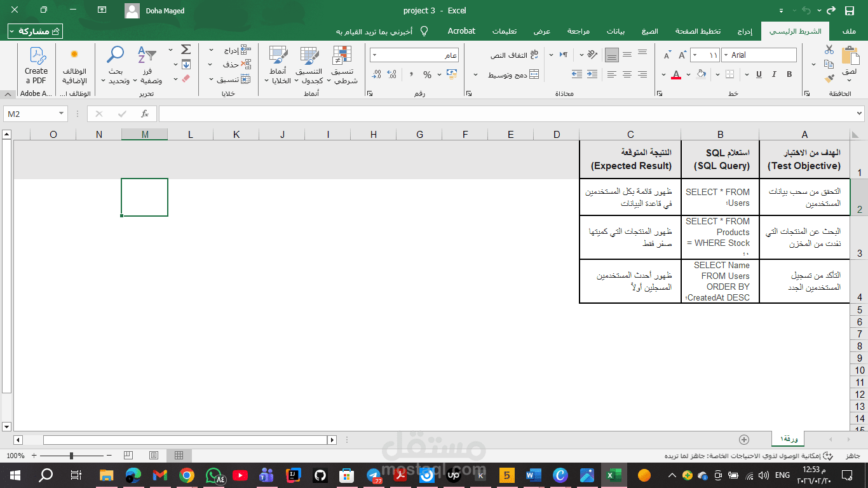
Task: Adjust the zoom slider handle
Action: 71,456
